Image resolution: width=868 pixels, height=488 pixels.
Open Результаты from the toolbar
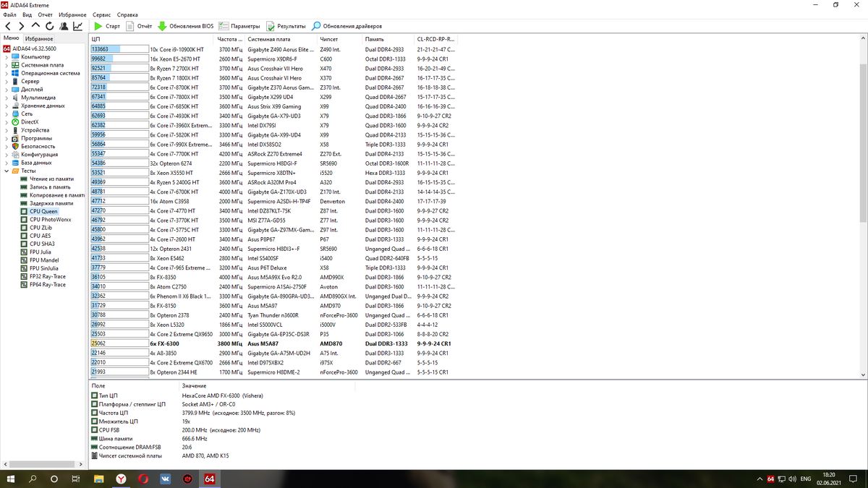[x=286, y=26]
